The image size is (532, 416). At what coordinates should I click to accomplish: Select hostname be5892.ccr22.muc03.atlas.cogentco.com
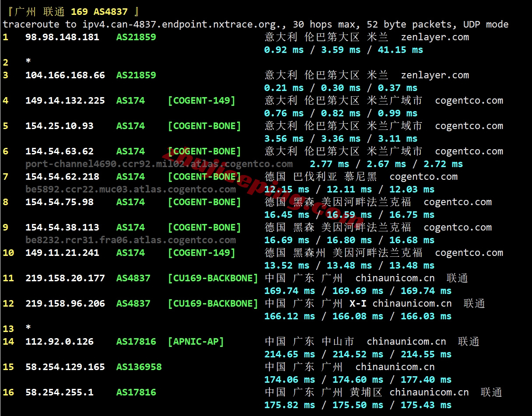131,189
